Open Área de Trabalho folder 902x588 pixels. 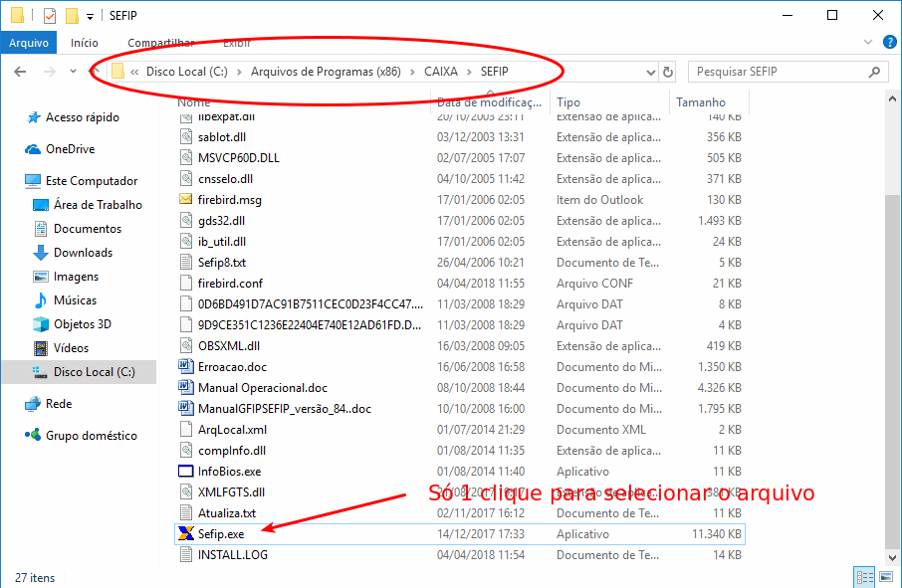tap(98, 205)
